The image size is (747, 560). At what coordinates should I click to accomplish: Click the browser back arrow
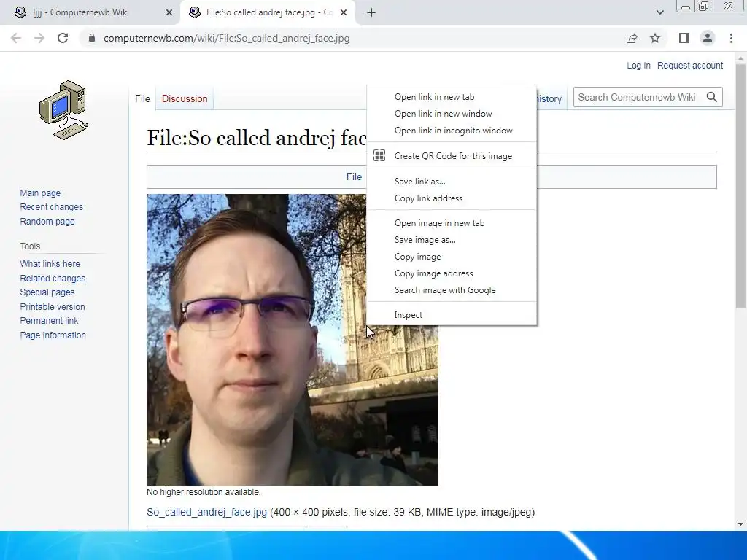pyautogui.click(x=16, y=38)
